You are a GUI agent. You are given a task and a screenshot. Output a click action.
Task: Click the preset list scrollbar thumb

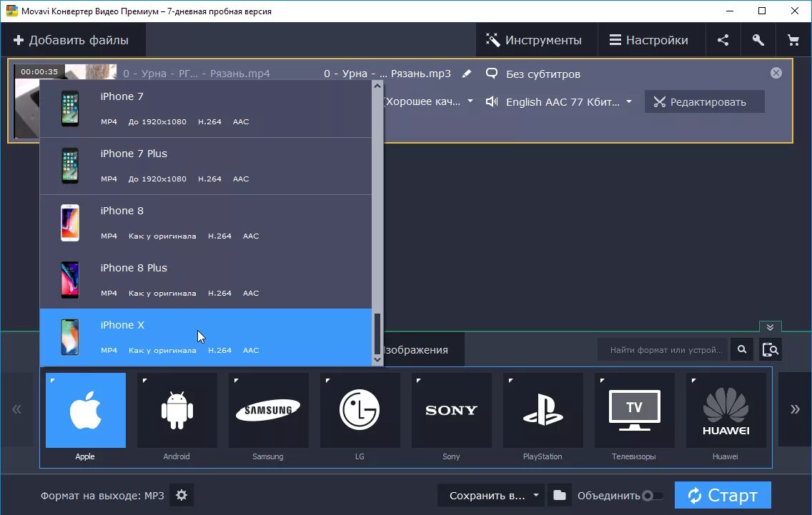point(377,334)
